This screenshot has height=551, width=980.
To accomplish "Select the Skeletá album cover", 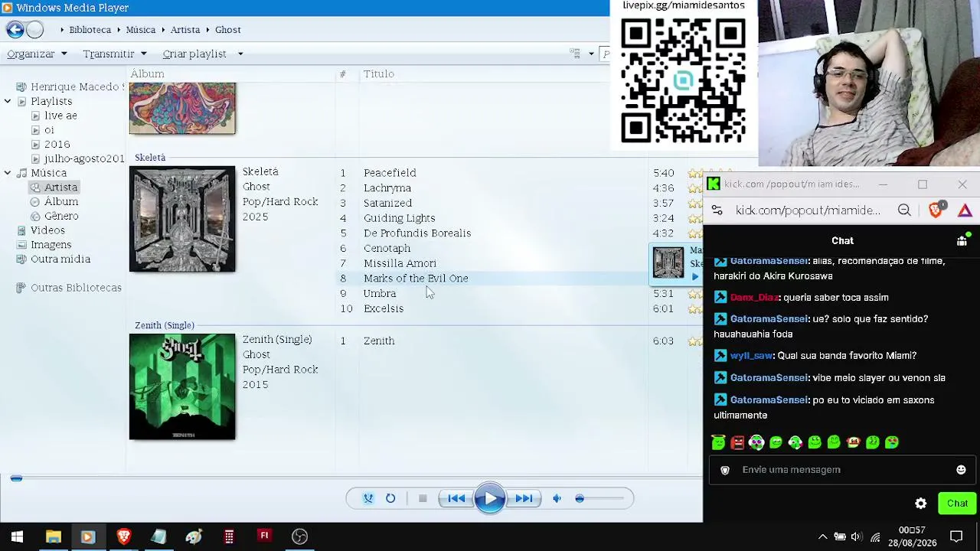I will (182, 219).
